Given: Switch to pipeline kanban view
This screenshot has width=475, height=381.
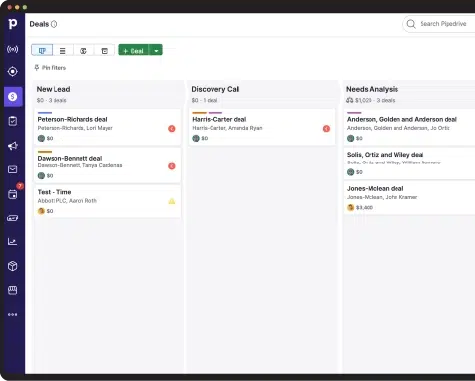Looking at the screenshot, I should point(42,51).
